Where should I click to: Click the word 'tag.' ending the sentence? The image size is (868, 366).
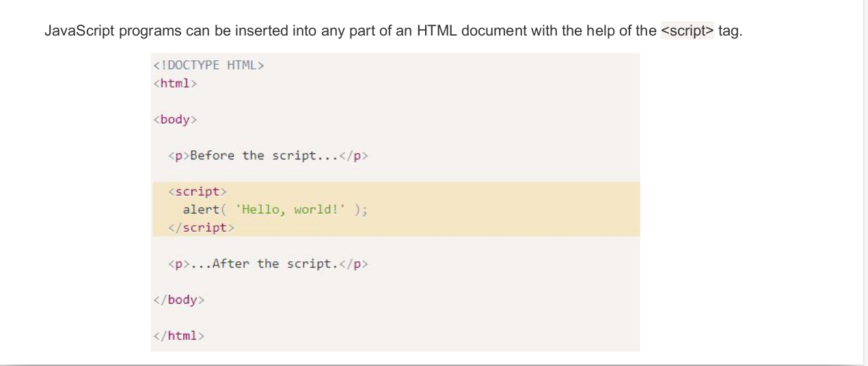click(x=729, y=31)
